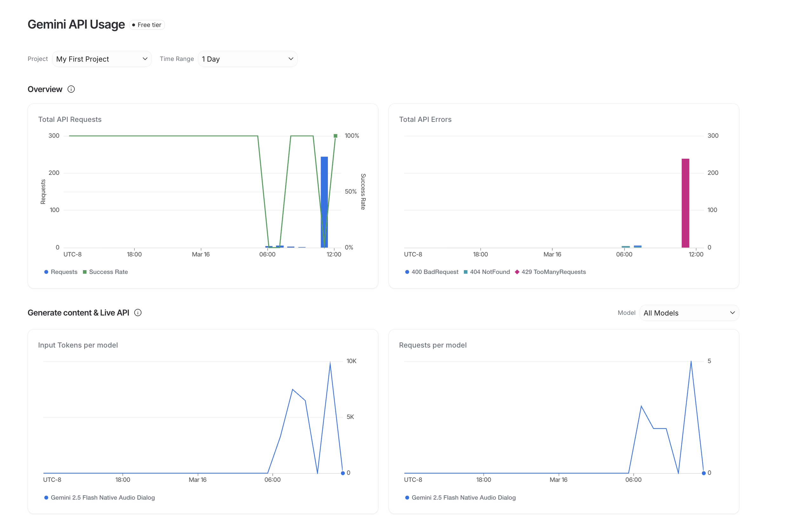The image size is (807, 532).
Task: Open the Project dropdown
Action: coord(102,59)
